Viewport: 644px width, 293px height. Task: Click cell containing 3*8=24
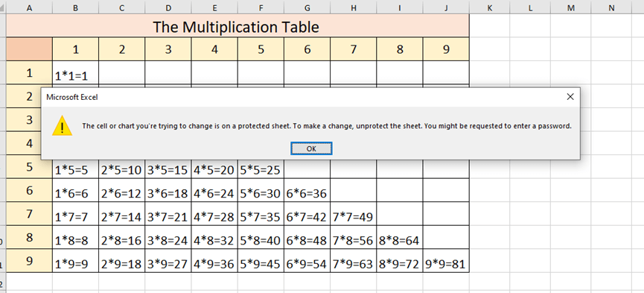168,237
